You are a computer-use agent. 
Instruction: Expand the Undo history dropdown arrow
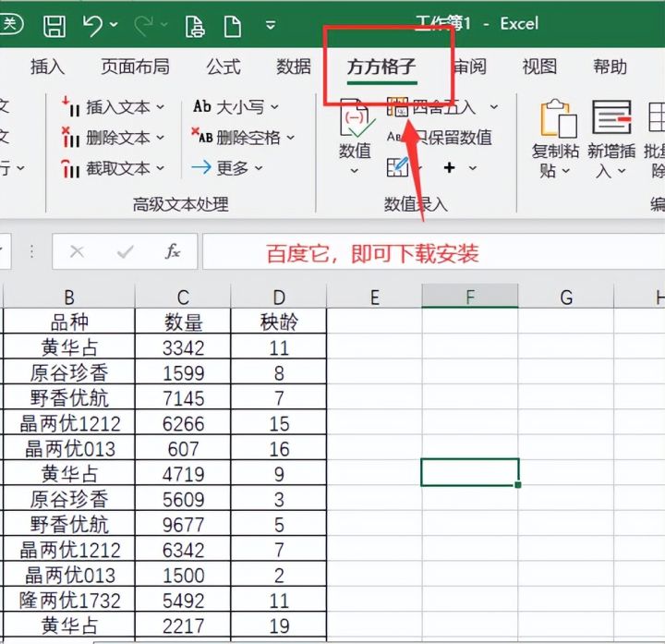114,25
